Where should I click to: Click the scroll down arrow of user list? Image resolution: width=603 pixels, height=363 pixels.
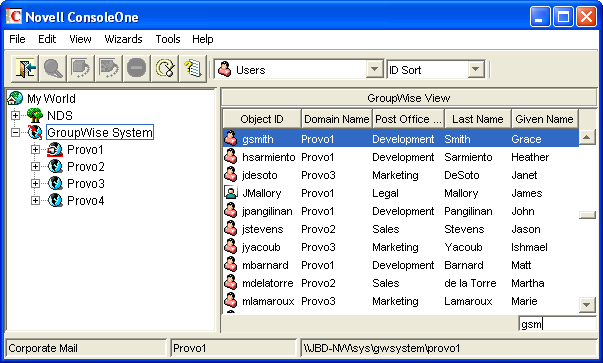pos(587,305)
